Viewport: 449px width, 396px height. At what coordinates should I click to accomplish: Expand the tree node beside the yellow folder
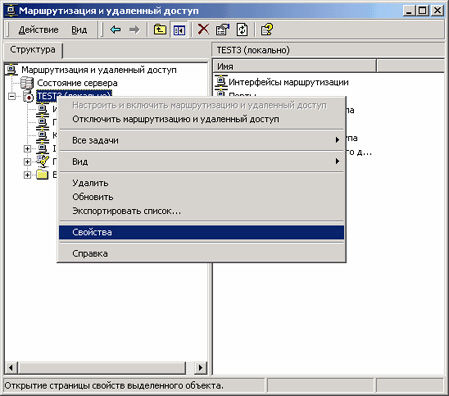click(27, 175)
